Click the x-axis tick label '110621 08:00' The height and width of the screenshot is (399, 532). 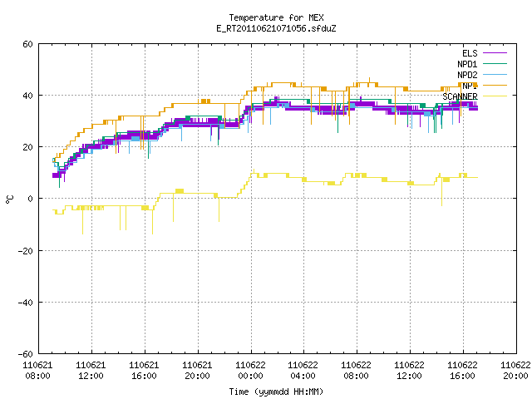(37, 371)
